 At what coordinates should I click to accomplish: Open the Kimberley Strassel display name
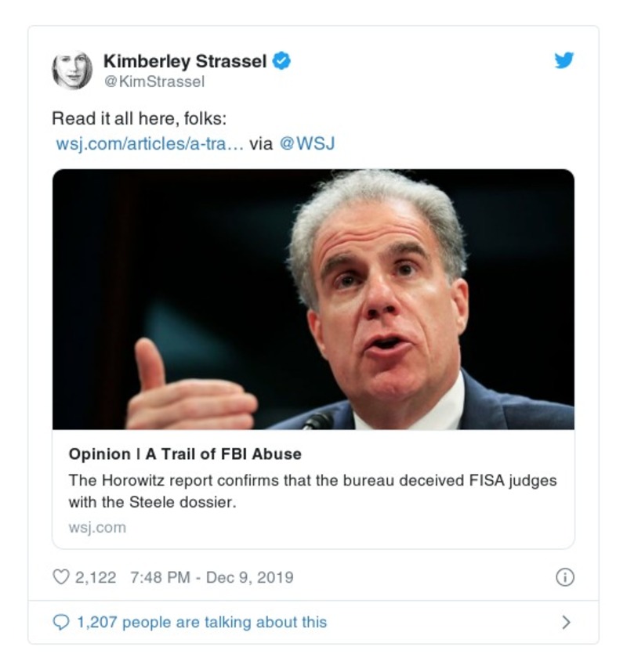[x=185, y=60]
